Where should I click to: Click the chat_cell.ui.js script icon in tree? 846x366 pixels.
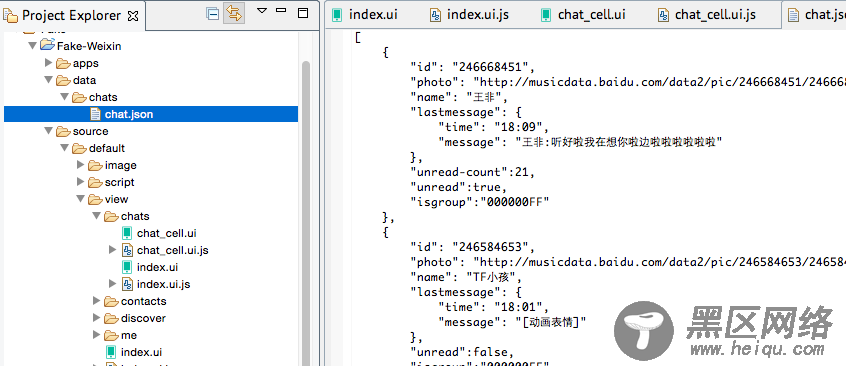click(x=127, y=250)
